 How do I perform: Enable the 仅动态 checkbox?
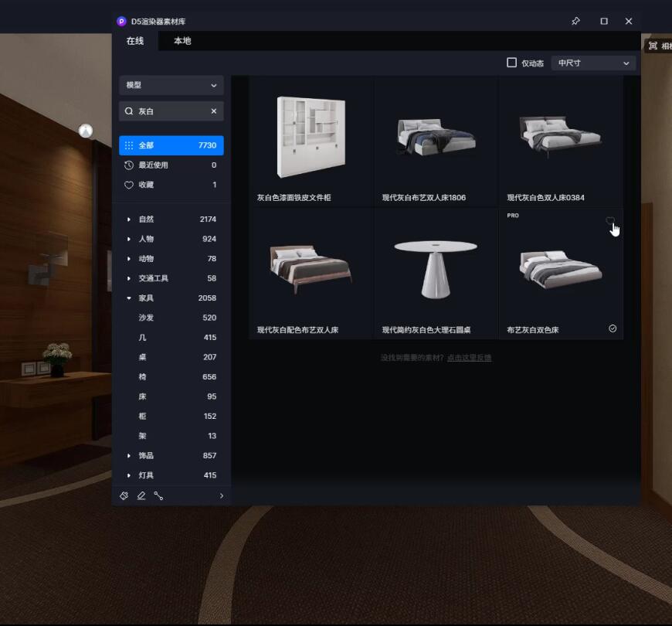click(511, 63)
